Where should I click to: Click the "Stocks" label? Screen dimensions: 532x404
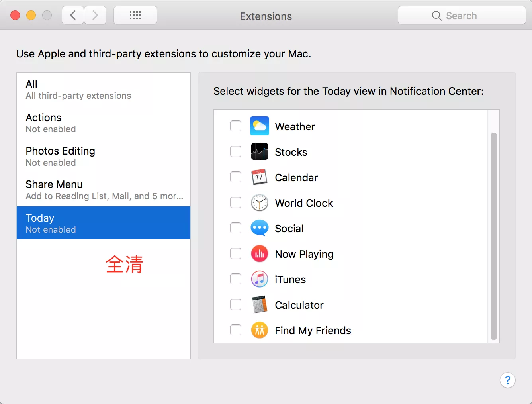(291, 152)
